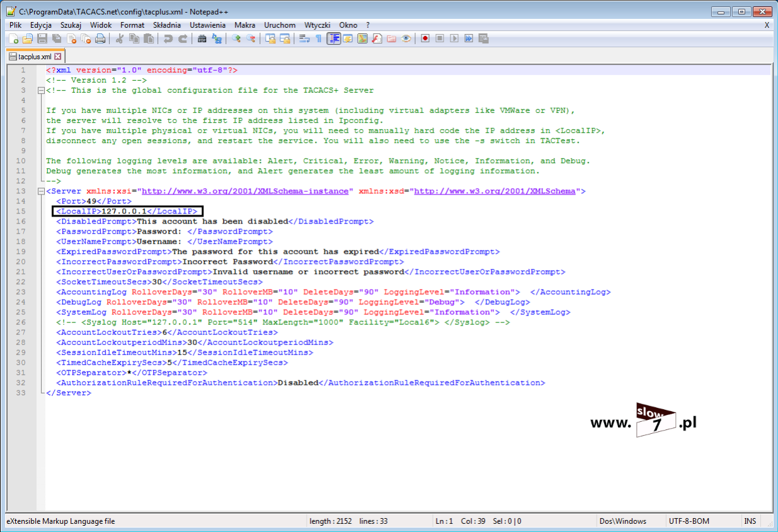Open the Document Map panel icon

362,38
